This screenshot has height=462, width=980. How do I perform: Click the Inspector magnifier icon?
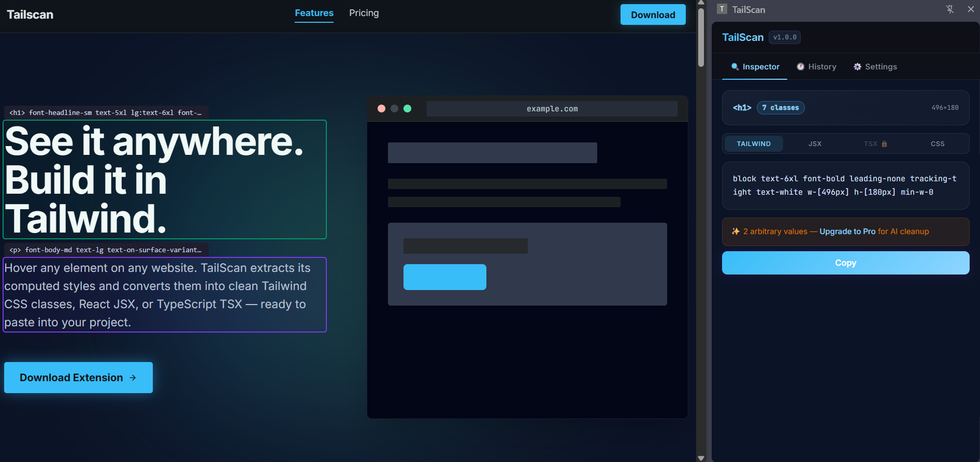734,67
